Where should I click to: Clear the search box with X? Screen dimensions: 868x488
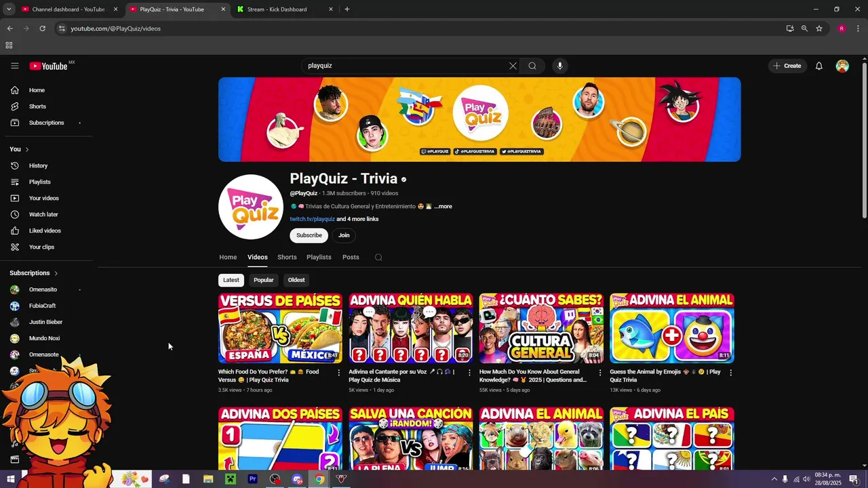coord(513,66)
